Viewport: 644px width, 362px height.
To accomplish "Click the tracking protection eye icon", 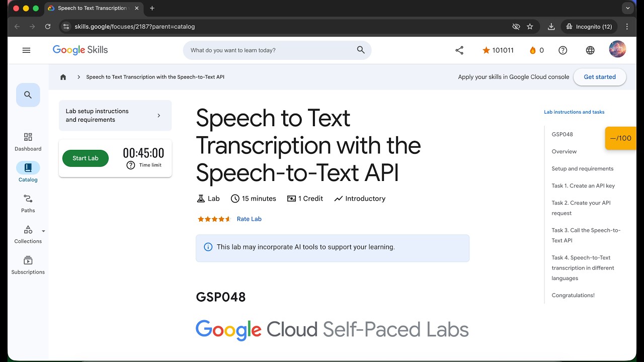I will pyautogui.click(x=516, y=27).
